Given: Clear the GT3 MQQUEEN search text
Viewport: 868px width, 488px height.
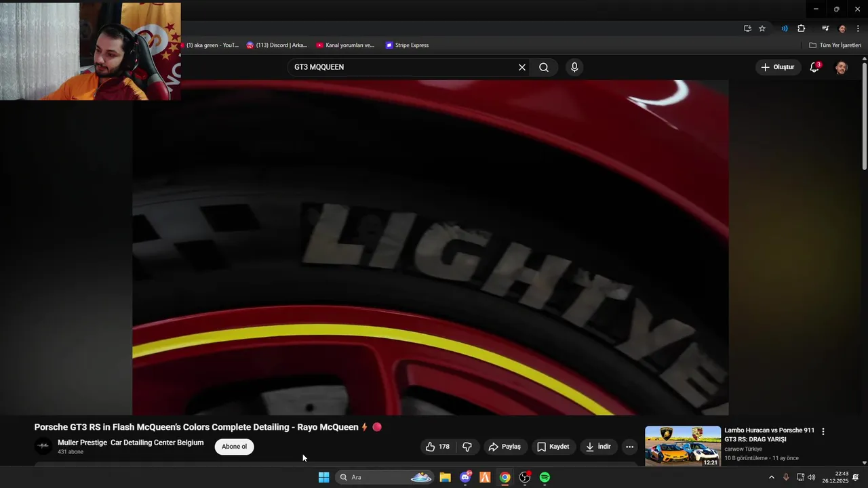Looking at the screenshot, I should click(x=522, y=67).
